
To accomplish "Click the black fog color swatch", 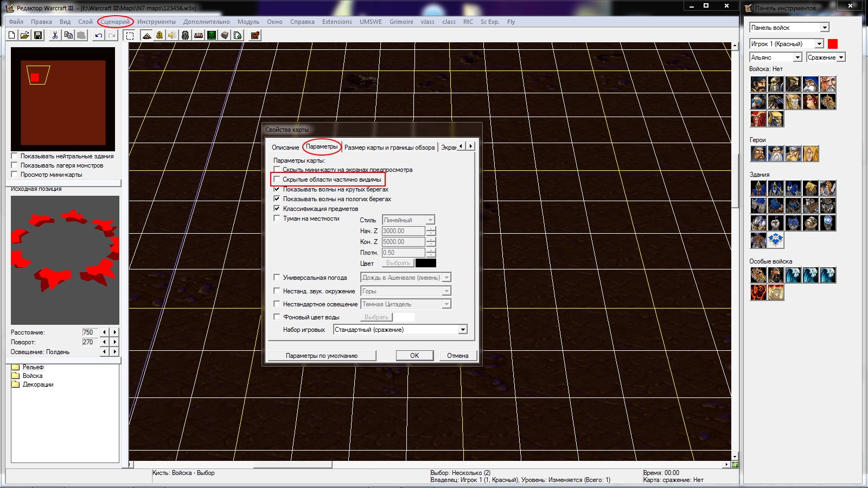I will (425, 263).
